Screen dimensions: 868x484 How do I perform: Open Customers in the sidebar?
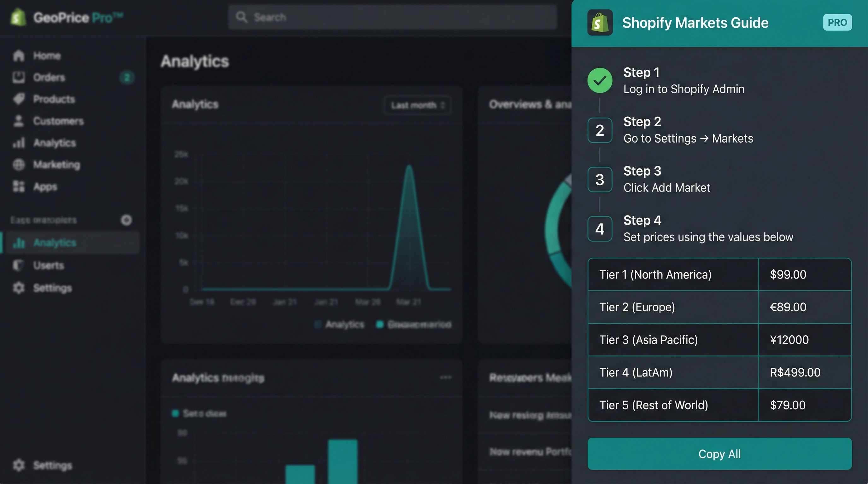click(58, 121)
